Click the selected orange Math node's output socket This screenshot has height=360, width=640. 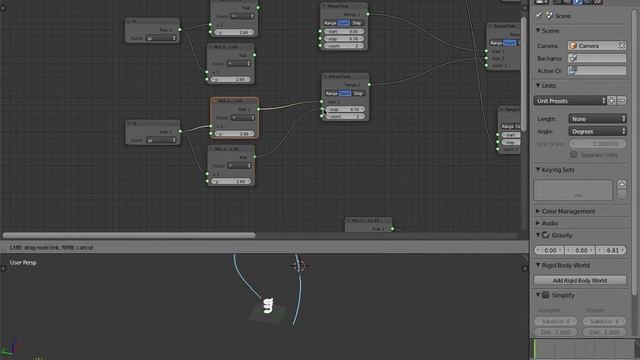[x=258, y=109]
